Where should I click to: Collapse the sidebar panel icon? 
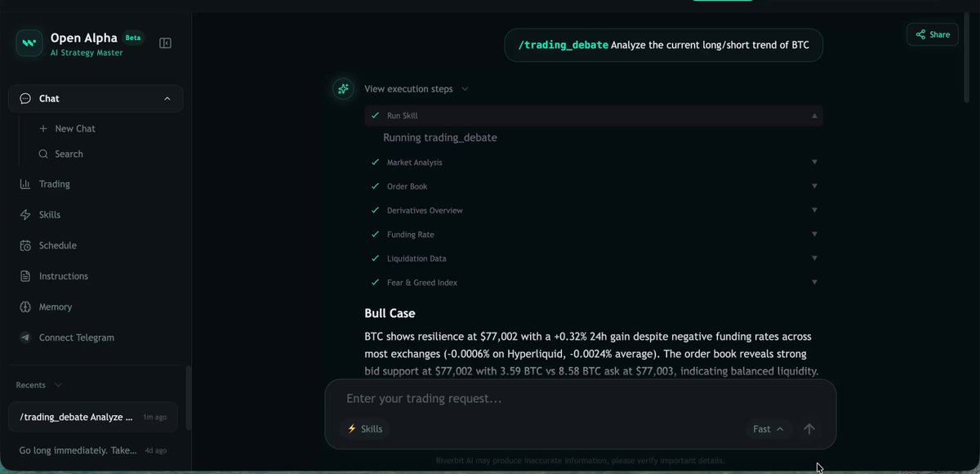pyautogui.click(x=165, y=43)
